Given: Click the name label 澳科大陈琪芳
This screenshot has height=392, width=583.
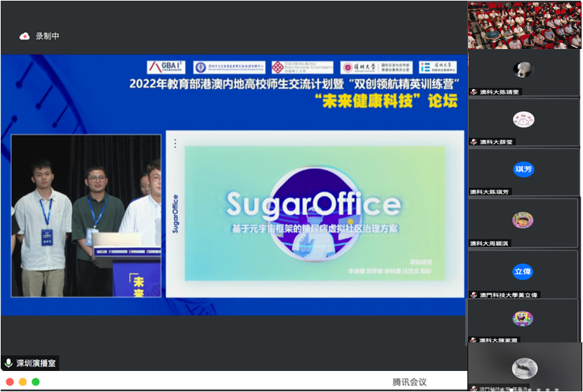Looking at the screenshot, I should [x=489, y=192].
